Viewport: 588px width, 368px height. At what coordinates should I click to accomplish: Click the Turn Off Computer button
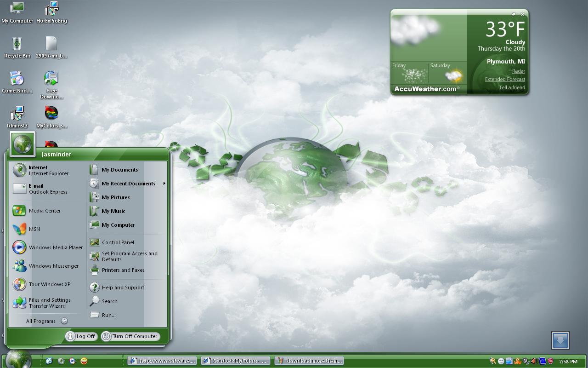coord(130,336)
